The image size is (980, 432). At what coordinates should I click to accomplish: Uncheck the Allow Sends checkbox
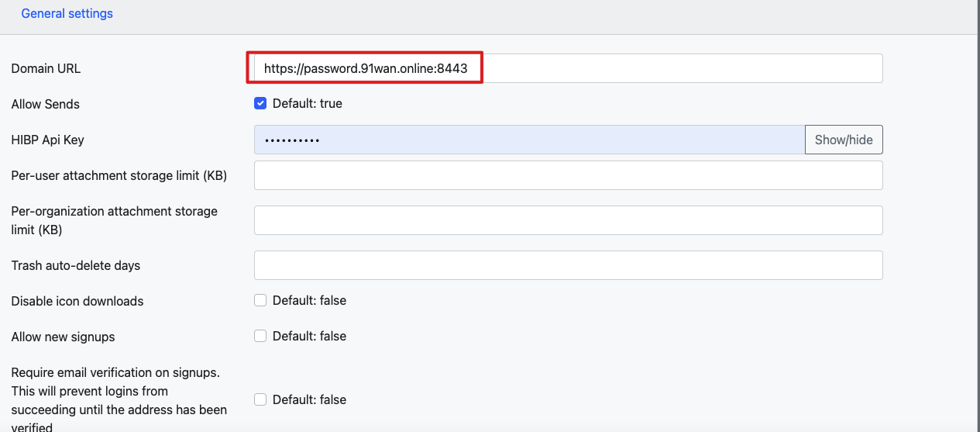(260, 104)
